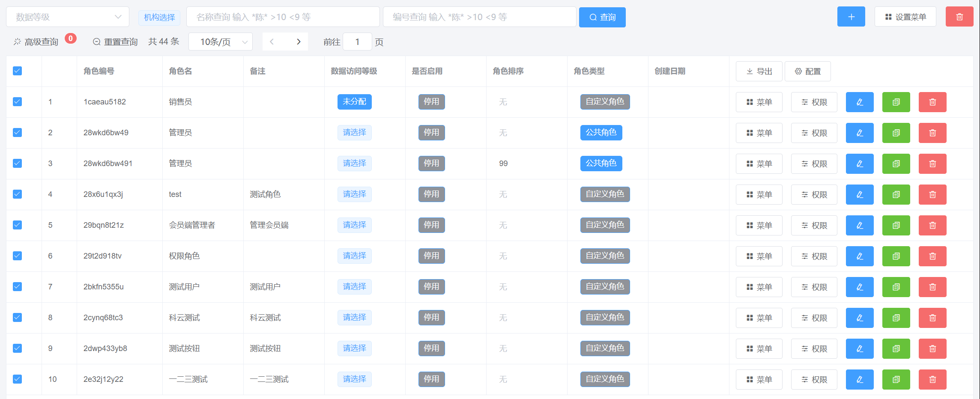Copy the test role using green icon
The width and height of the screenshot is (980, 399).
pyautogui.click(x=896, y=194)
